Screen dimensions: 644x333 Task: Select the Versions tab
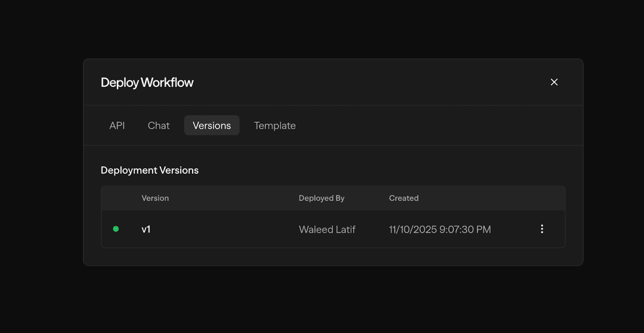coord(212,126)
